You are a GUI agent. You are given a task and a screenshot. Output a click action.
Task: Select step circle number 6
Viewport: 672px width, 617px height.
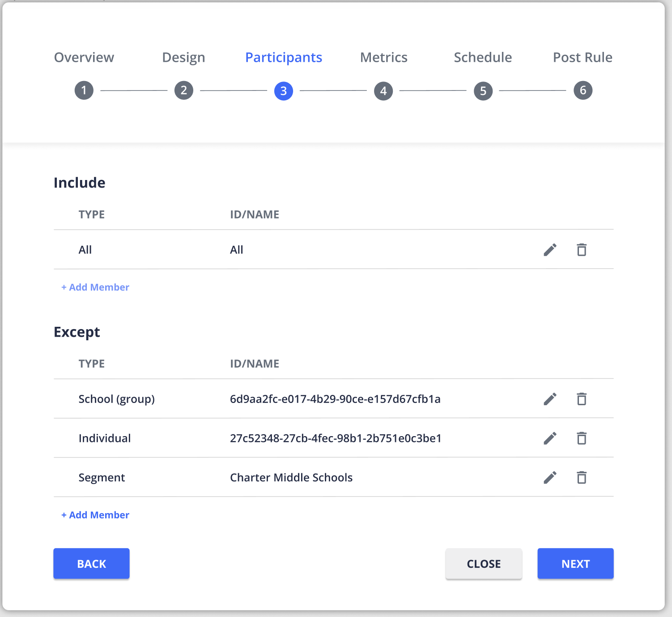(x=583, y=90)
